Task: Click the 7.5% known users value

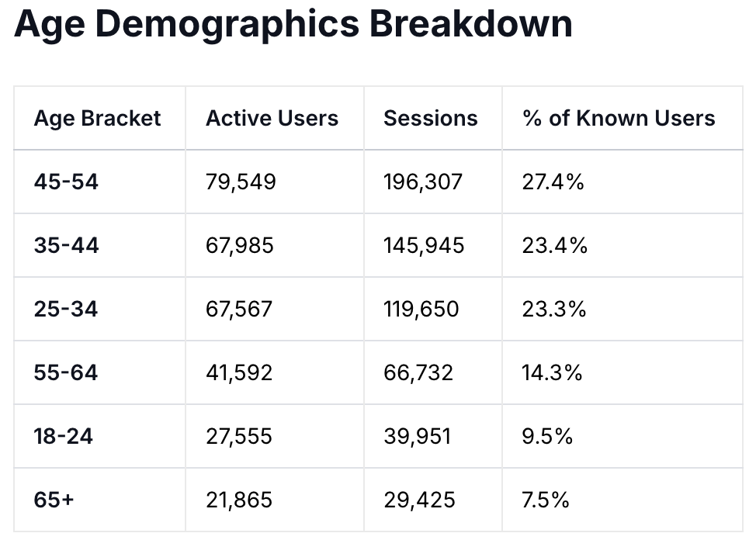Action: tap(546, 500)
